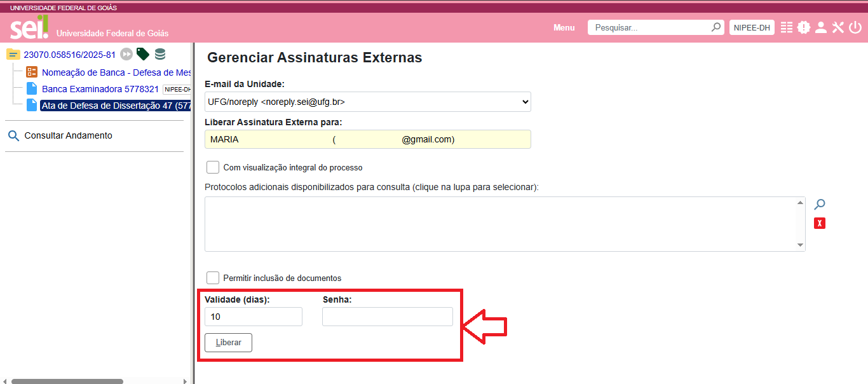Select 'Banca Examinadora 5778321' in the tree
The width and height of the screenshot is (868, 384).
pyautogui.click(x=100, y=89)
